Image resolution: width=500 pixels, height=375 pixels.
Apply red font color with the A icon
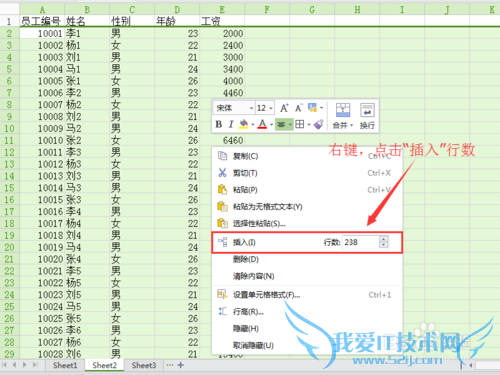(262, 124)
